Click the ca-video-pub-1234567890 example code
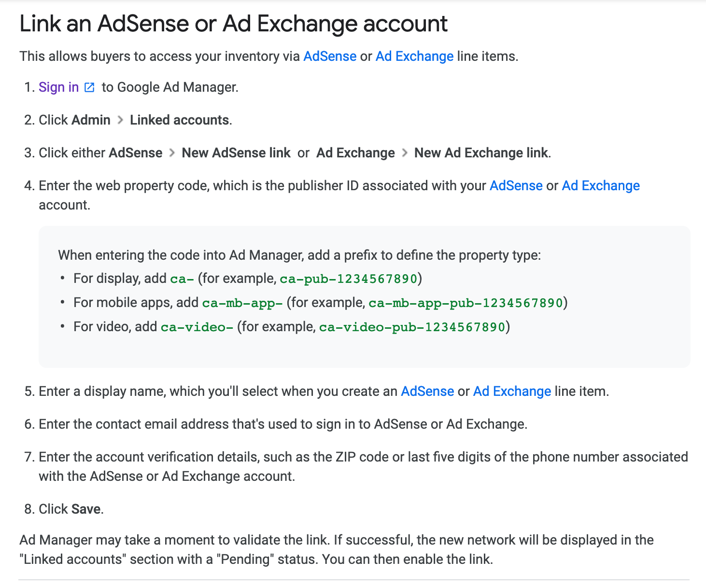Image resolution: width=706 pixels, height=588 pixels. pos(412,327)
